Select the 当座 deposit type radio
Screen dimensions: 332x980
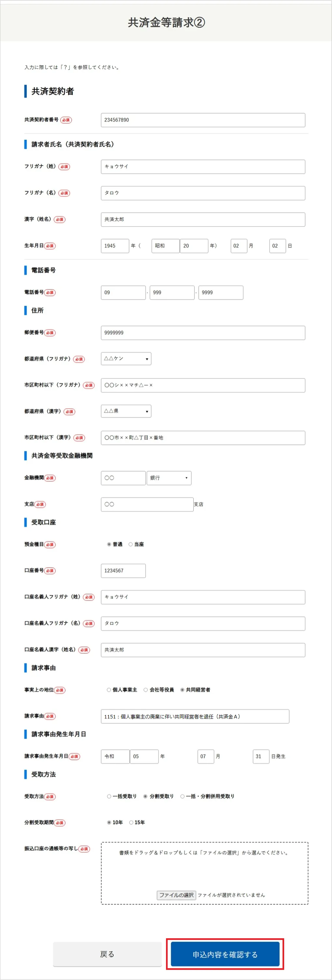[x=131, y=544]
